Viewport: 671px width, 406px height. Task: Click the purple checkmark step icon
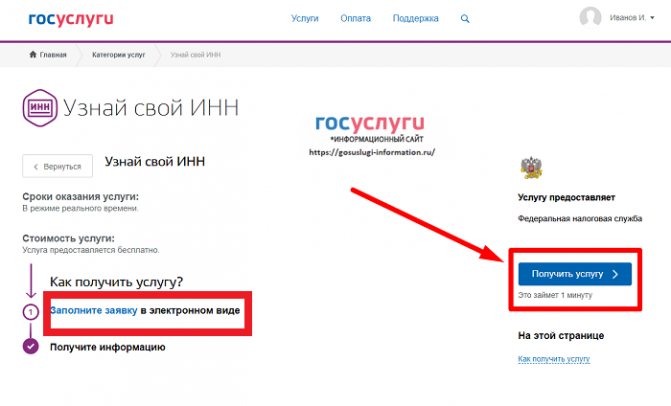pos(30,346)
